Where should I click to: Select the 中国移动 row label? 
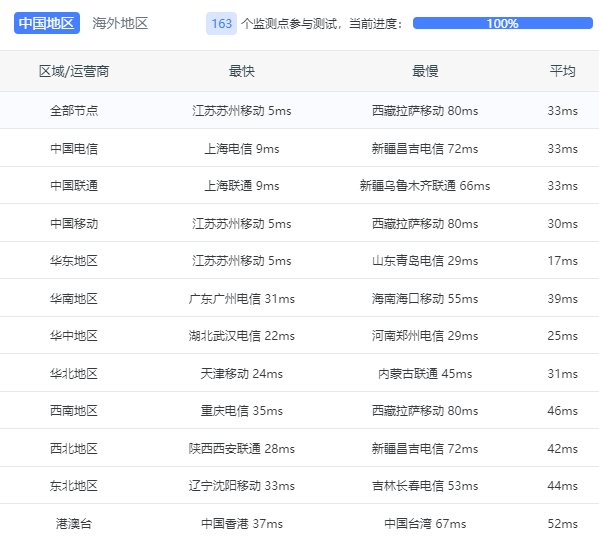pyautogui.click(x=74, y=224)
